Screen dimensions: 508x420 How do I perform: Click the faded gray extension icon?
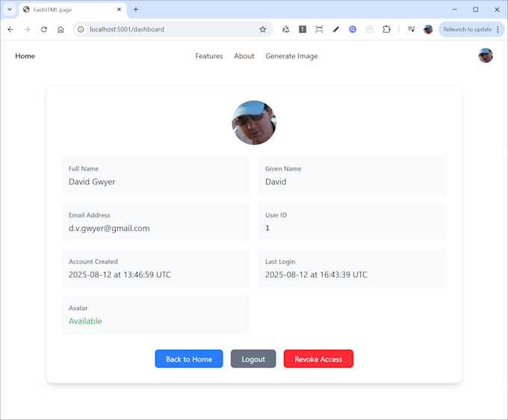(x=369, y=29)
